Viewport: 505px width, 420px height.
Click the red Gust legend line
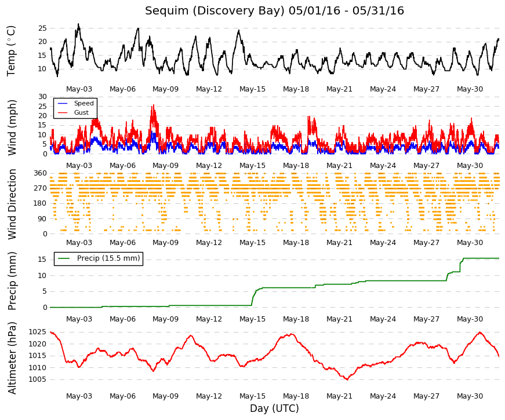62,112
